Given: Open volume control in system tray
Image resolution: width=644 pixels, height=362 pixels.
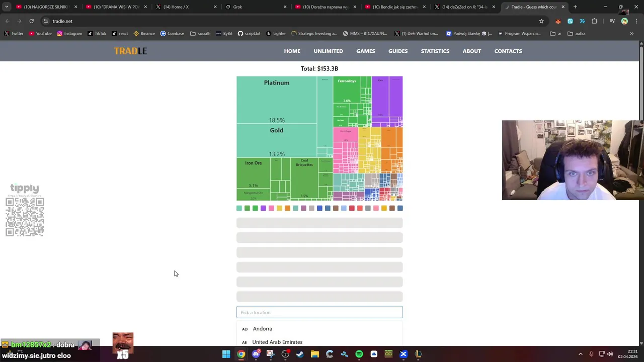Looking at the screenshot, I should [610, 354].
